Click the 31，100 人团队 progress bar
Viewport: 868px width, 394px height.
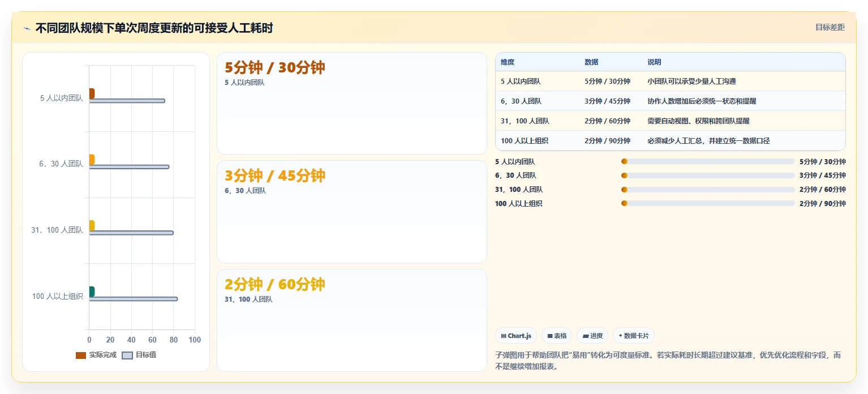pos(708,190)
